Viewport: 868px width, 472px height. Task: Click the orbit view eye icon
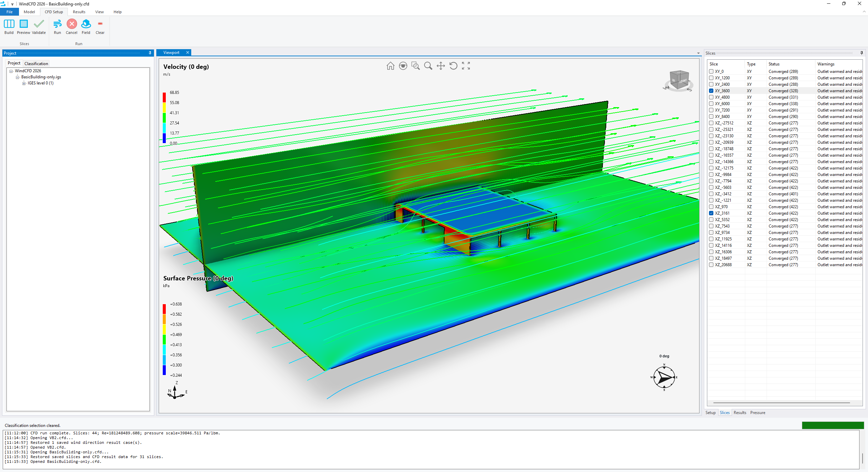coord(403,66)
